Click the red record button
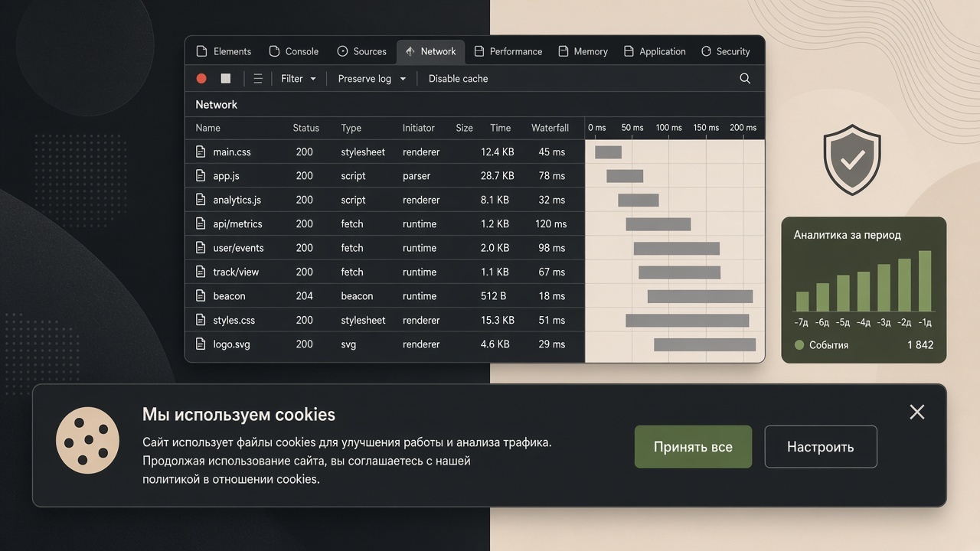The image size is (980, 551). click(x=201, y=79)
